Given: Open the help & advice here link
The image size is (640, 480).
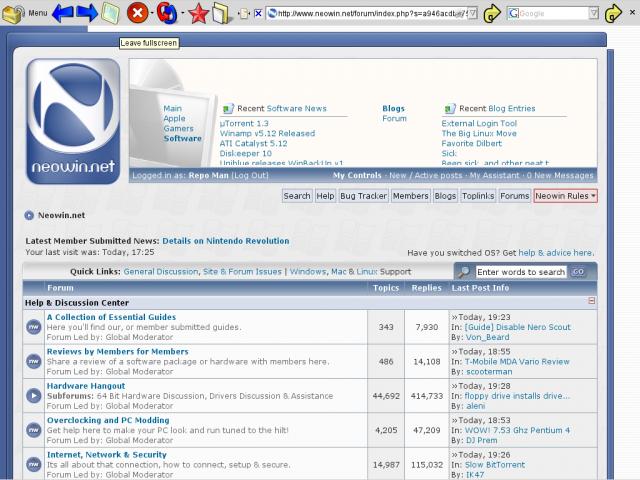Looking at the screenshot, I should point(556,253).
